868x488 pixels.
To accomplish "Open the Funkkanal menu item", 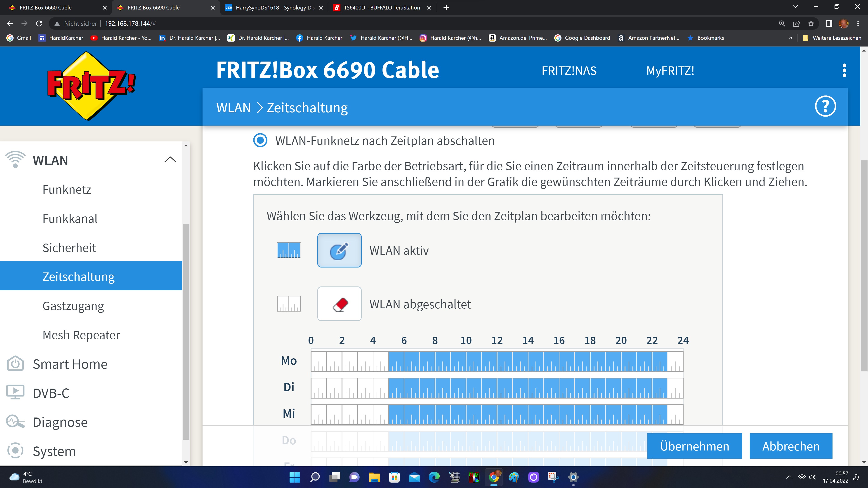I will (x=70, y=218).
